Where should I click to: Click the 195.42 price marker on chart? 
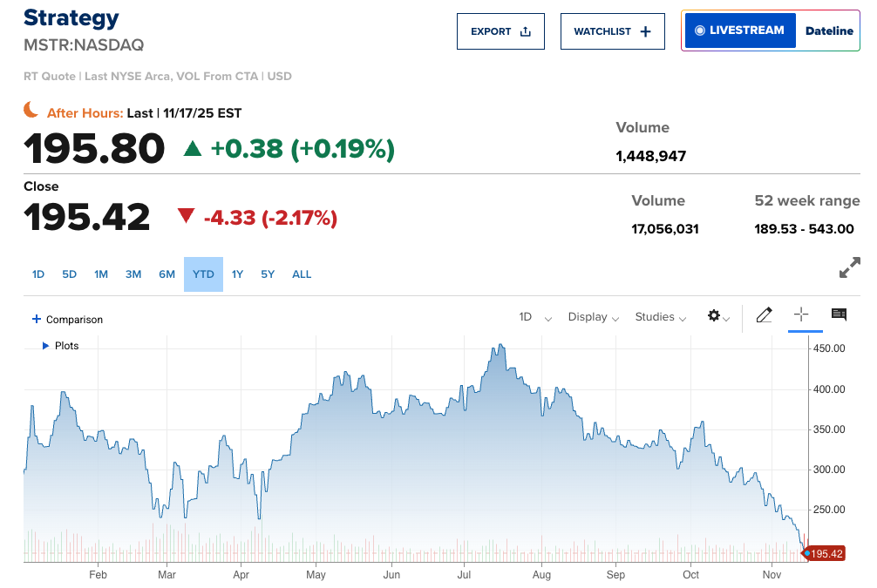(825, 553)
